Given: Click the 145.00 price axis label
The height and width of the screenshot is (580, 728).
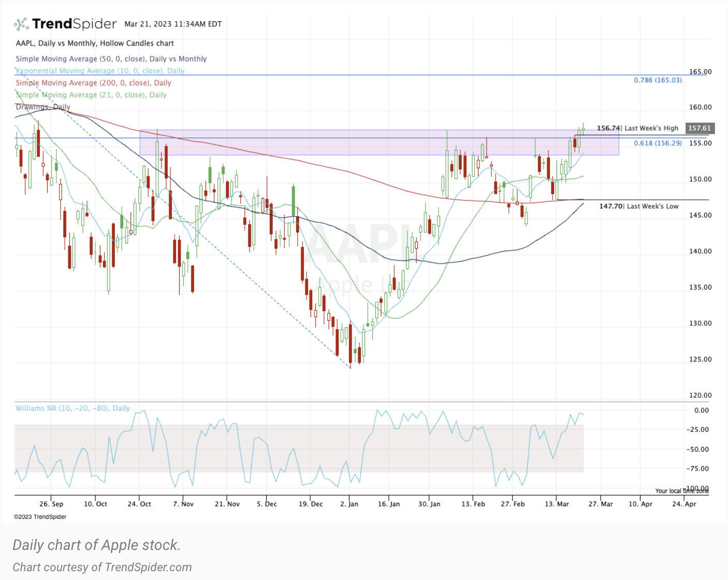Looking at the screenshot, I should (700, 215).
